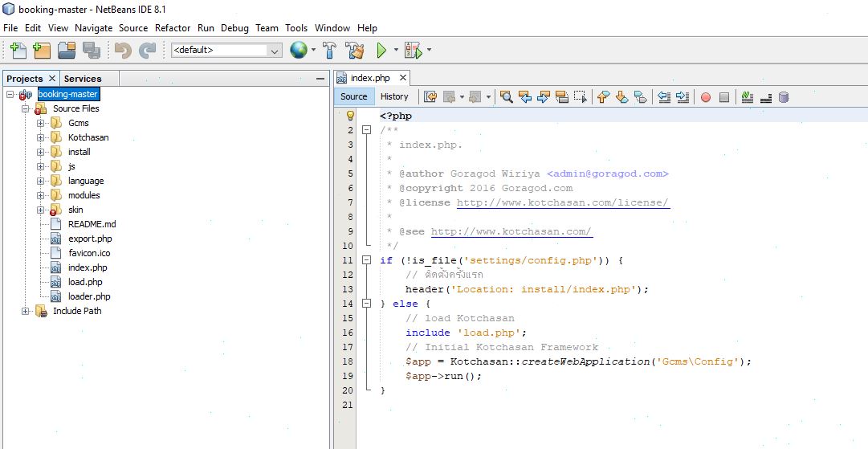Click the Find Previous Occurrence icon
This screenshot has width=868, height=449.
525,97
